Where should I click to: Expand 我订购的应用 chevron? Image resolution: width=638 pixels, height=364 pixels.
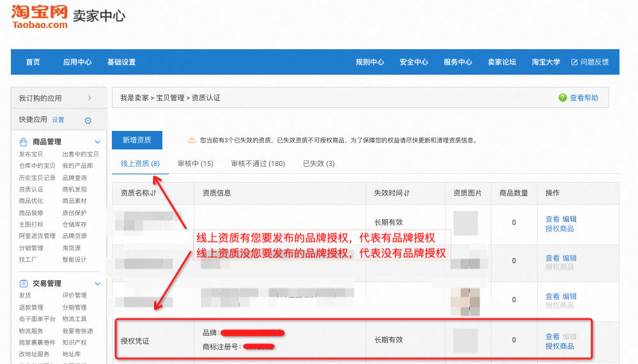click(89, 98)
